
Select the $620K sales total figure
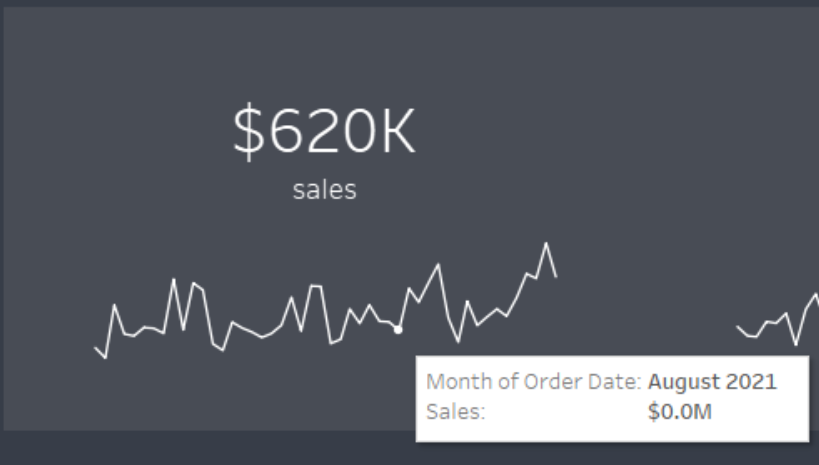(324, 131)
